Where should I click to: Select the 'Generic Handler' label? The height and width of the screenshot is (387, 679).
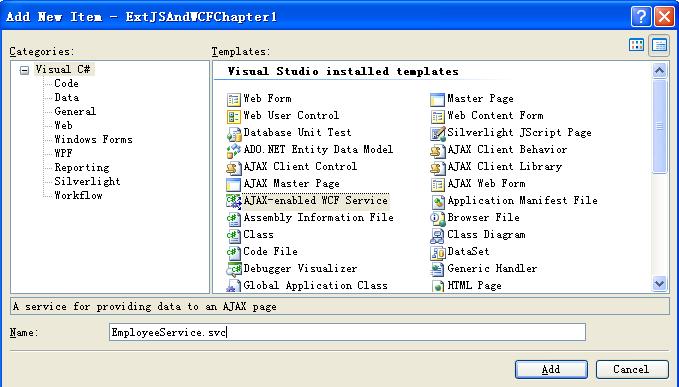pos(492,269)
